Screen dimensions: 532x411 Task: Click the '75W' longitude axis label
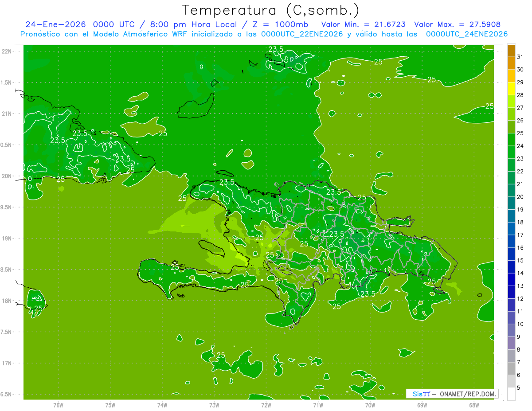pyautogui.click(x=110, y=405)
